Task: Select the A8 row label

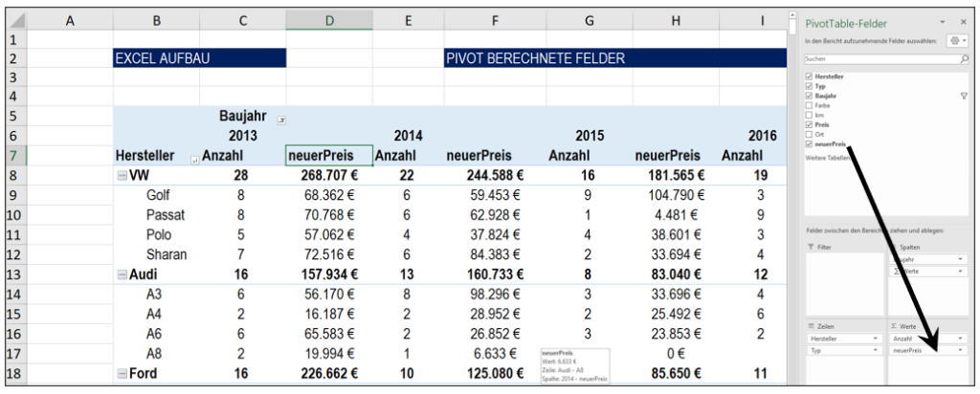Action: [154, 354]
